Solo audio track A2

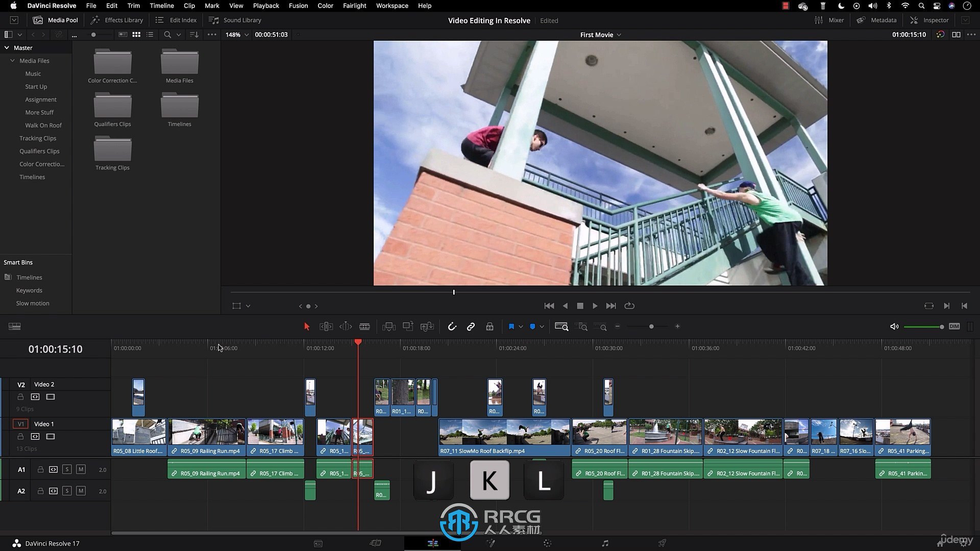tap(67, 491)
